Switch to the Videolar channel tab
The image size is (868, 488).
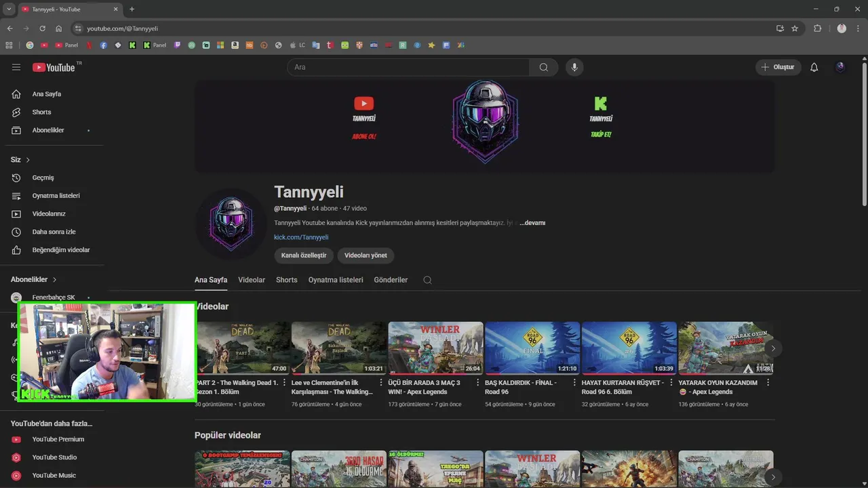(x=252, y=280)
